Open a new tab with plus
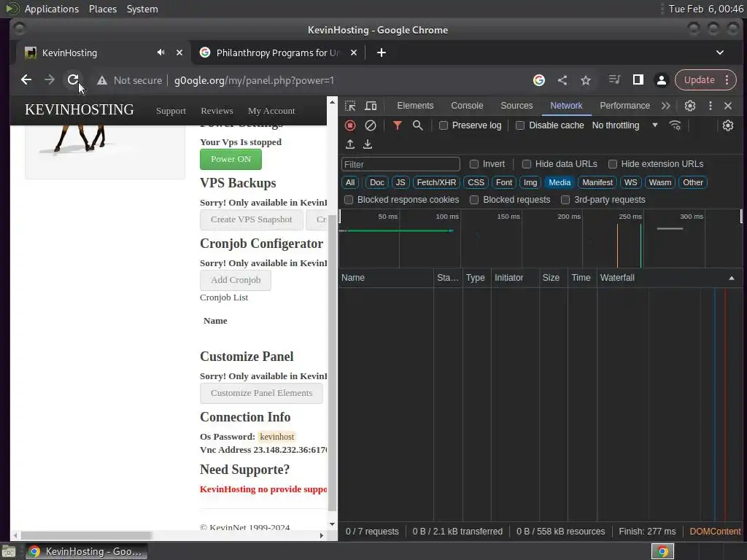The width and height of the screenshot is (747, 560). [x=381, y=52]
